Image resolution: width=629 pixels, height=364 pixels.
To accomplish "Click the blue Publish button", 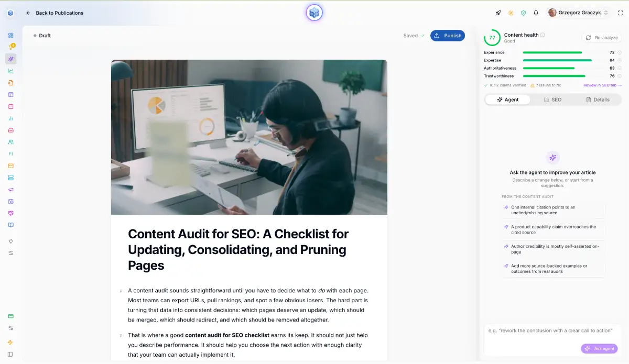I will pyautogui.click(x=448, y=36).
